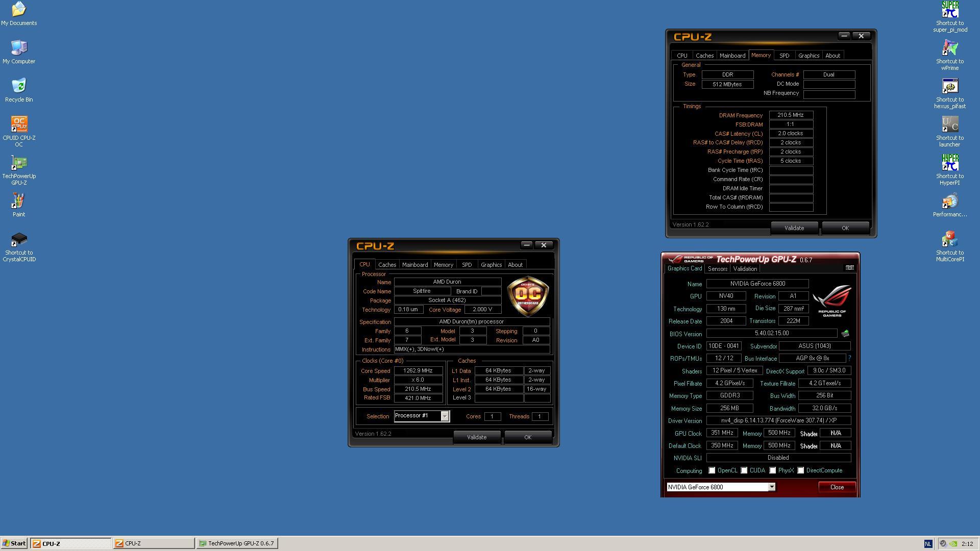The height and width of the screenshot is (551, 980).
Task: Open Validation tab in GPU-Z
Action: tap(745, 269)
